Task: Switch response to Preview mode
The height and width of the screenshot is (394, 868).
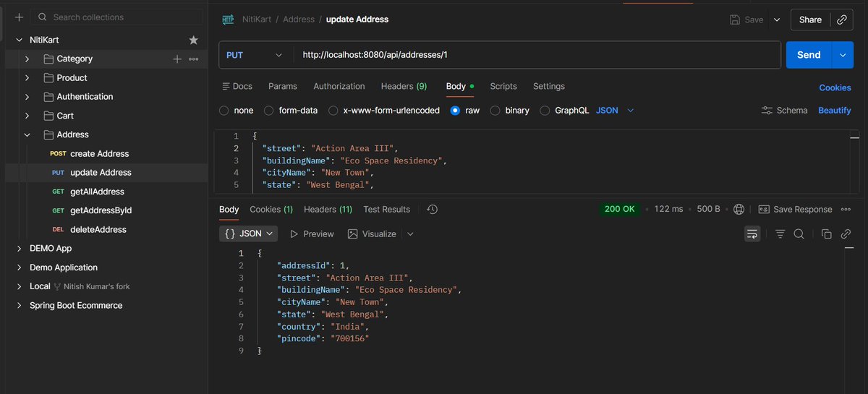Action: (x=312, y=234)
